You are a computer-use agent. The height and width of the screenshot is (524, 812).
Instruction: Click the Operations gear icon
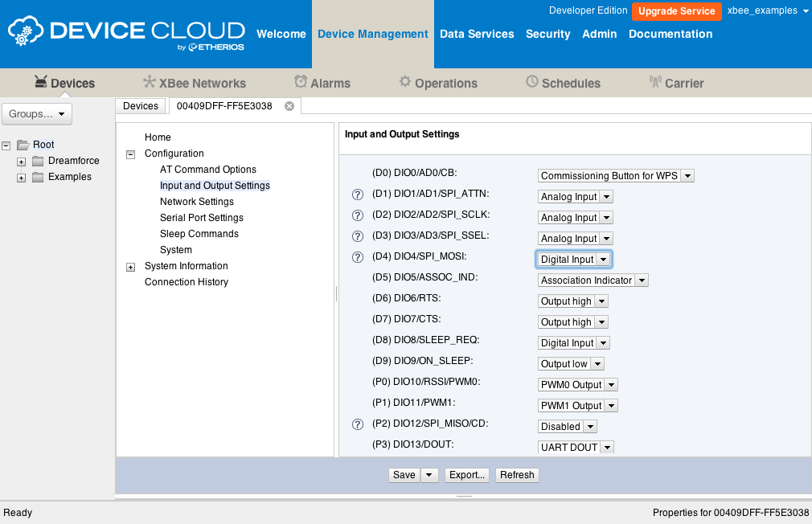(x=405, y=82)
